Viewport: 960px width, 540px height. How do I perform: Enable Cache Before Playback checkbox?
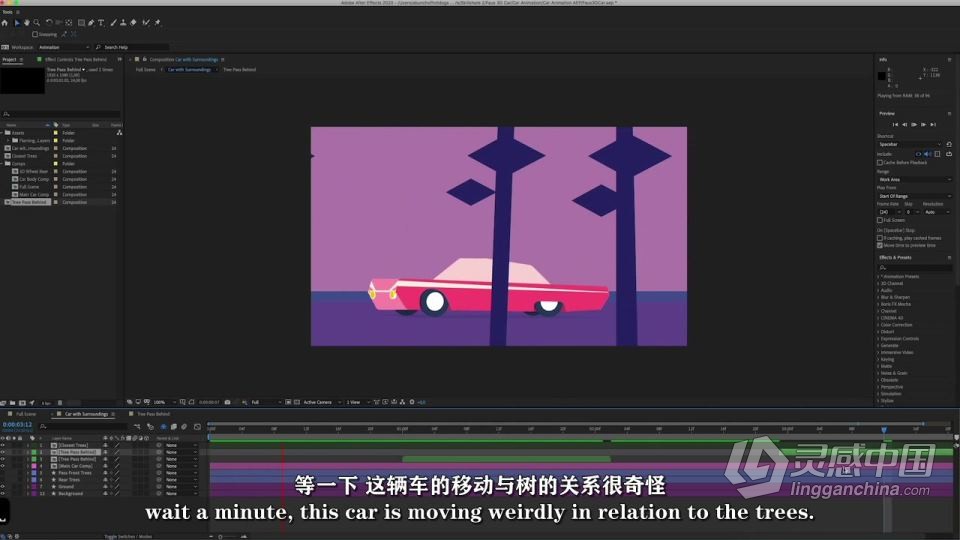[x=880, y=163]
